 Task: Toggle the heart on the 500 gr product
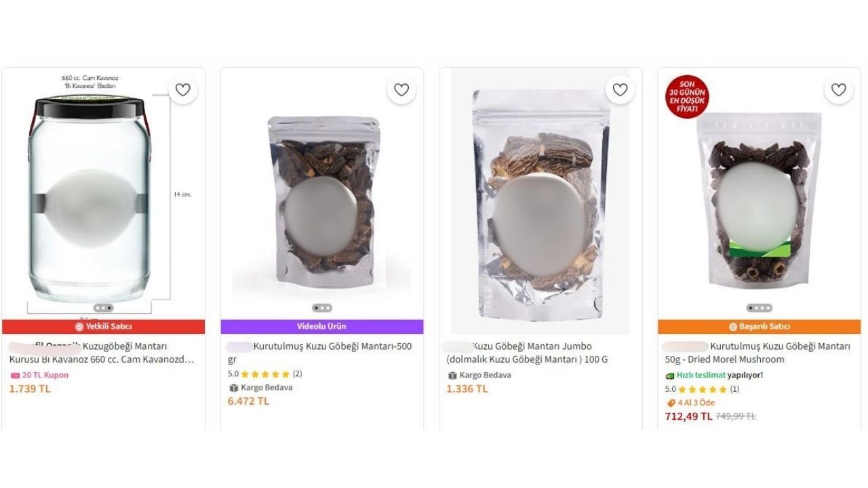pos(401,90)
